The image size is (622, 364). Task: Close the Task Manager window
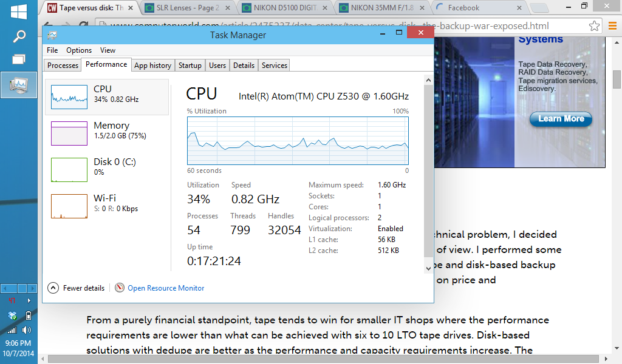click(421, 33)
